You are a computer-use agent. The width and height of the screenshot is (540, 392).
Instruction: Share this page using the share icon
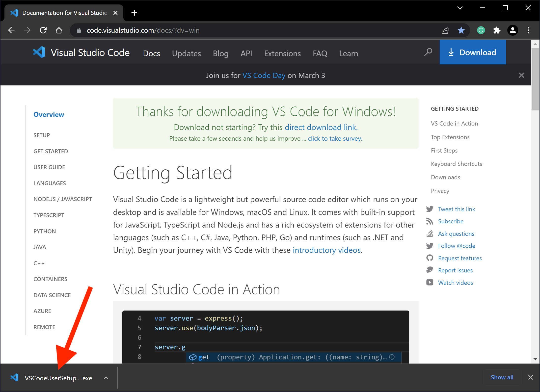pos(445,30)
